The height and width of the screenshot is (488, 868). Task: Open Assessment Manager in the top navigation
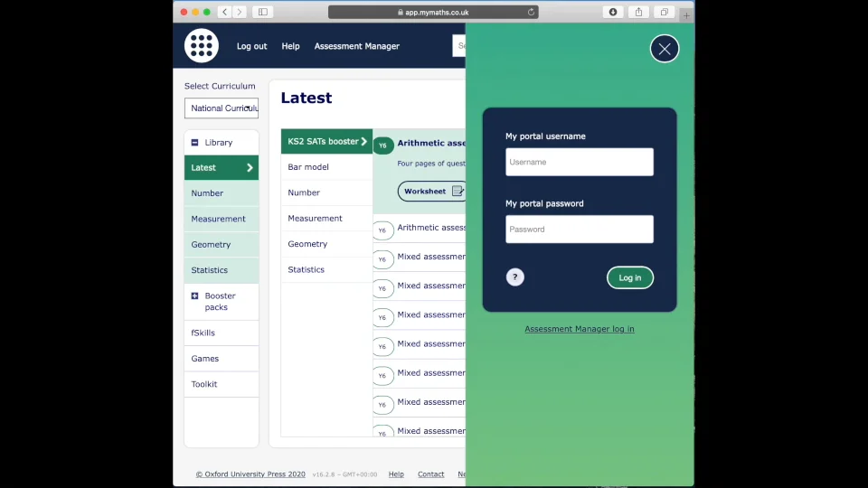pos(357,46)
